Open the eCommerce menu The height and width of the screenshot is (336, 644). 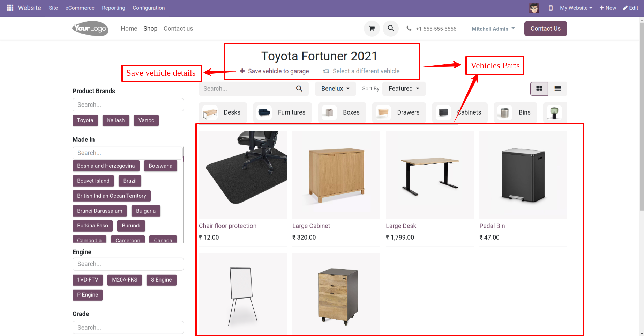click(x=80, y=8)
